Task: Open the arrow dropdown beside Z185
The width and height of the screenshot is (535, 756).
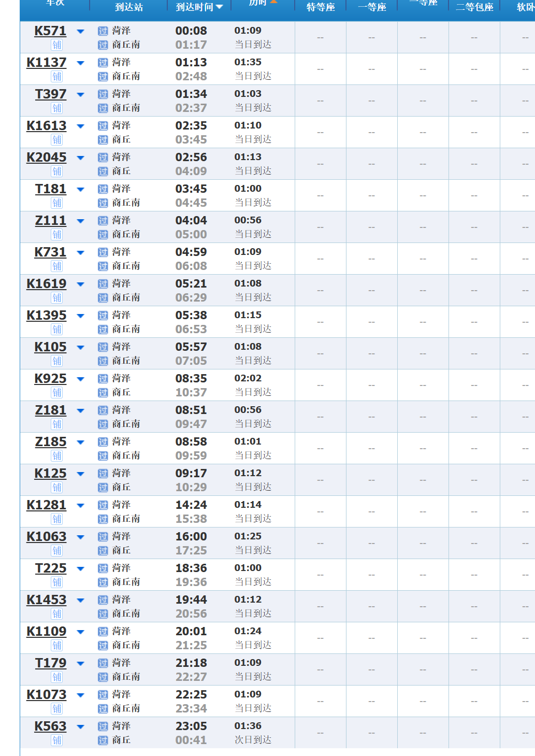Action: click(x=80, y=443)
